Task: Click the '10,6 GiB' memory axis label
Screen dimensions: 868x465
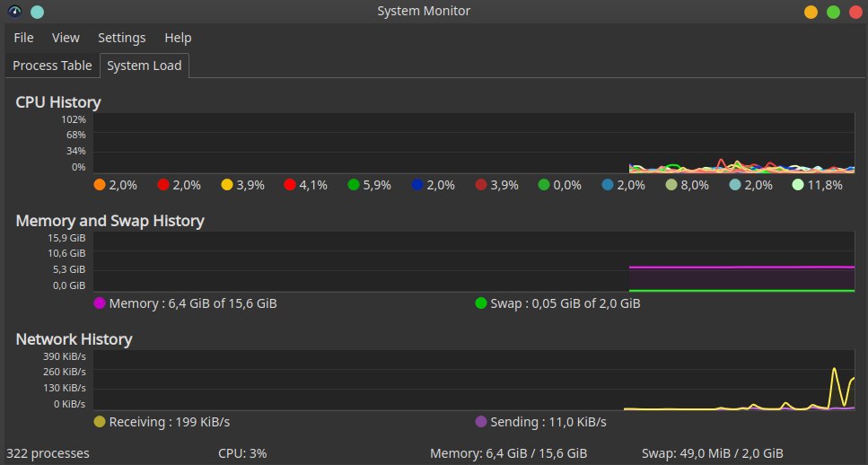Action: (x=67, y=253)
